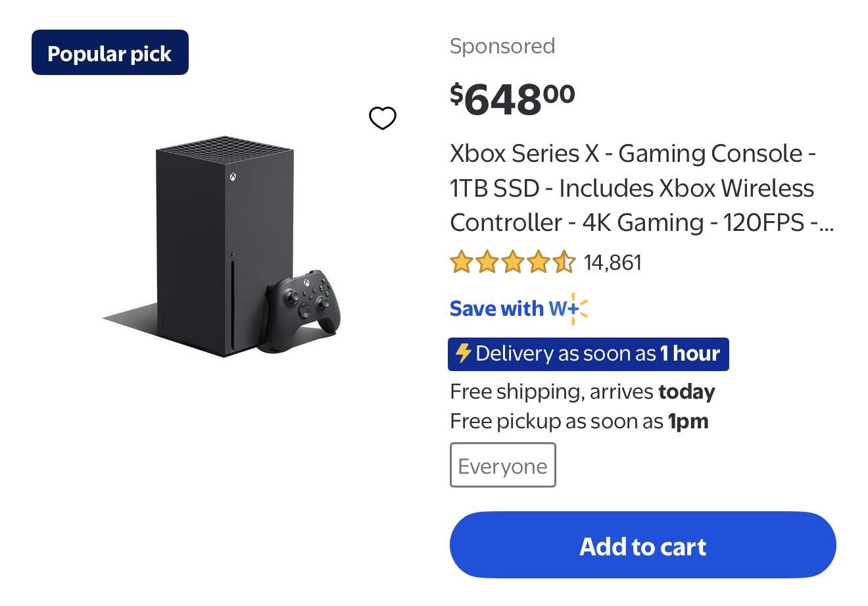The image size is (868, 606).
Task: Open the Save with W+ link
Action: [506, 309]
